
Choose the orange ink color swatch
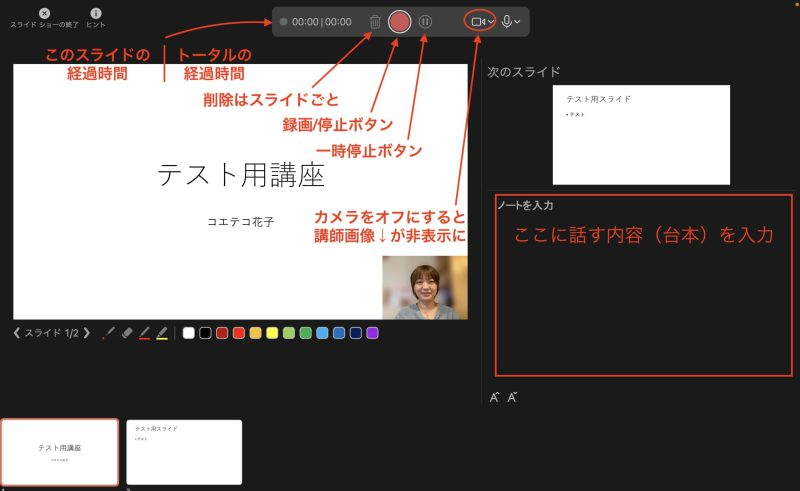pyautogui.click(x=256, y=333)
